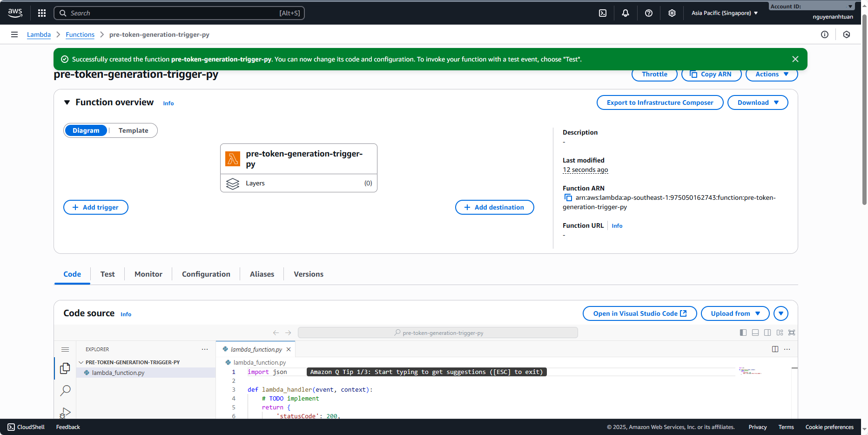Collapse the Function overview section
The image size is (868, 435).
tap(67, 102)
